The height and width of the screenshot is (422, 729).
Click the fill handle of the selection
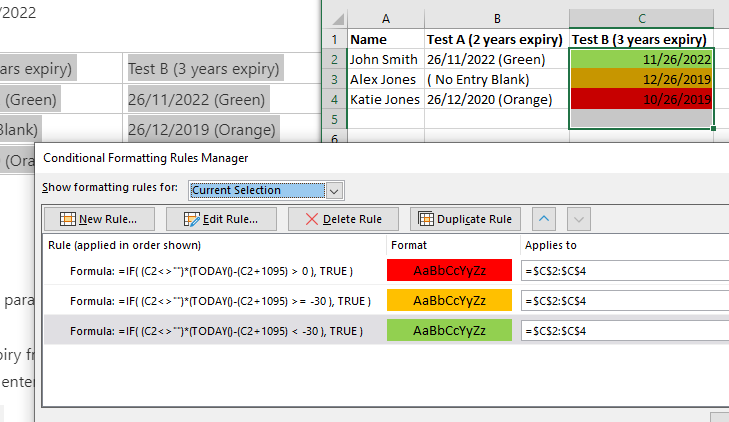click(713, 128)
